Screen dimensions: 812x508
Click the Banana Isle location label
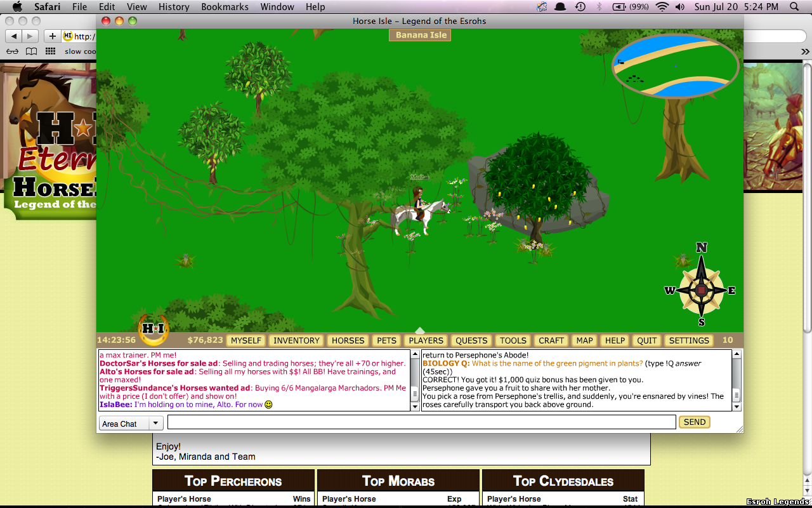click(x=420, y=35)
